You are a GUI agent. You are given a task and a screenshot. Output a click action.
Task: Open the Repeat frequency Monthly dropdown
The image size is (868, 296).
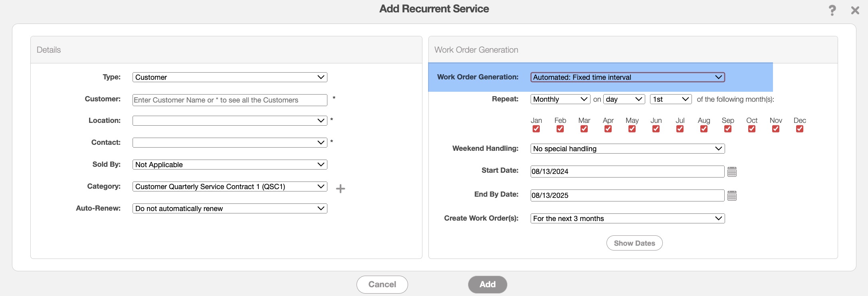560,99
